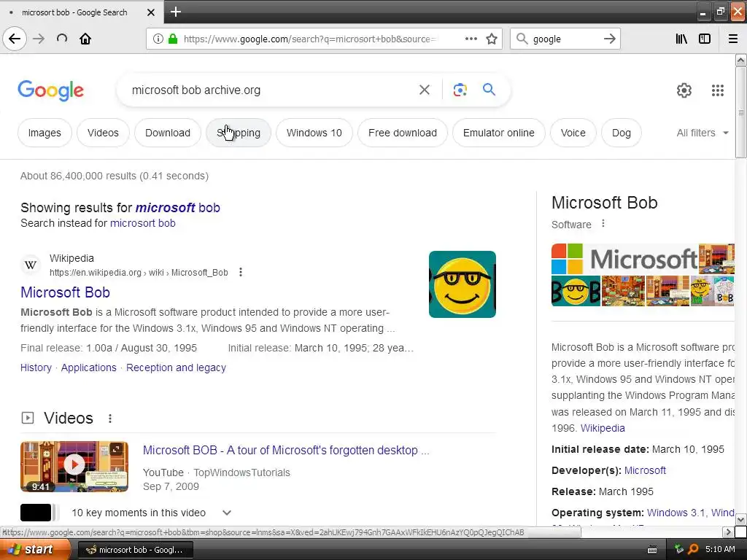Open the History sitelink
This screenshot has height=560, width=747.
[36, 367]
